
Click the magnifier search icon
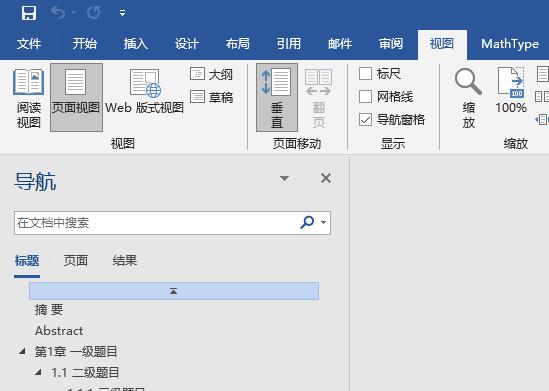point(307,222)
